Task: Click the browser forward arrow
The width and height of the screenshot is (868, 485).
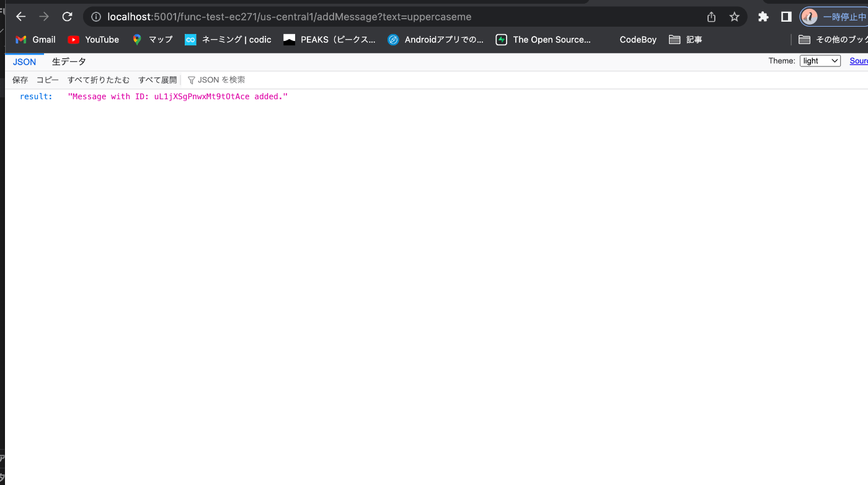Action: tap(44, 17)
